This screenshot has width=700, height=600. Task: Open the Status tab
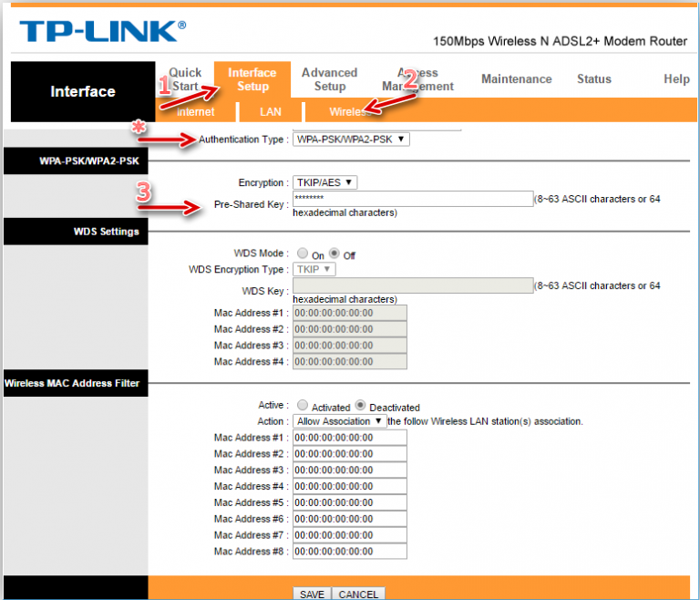(593, 79)
